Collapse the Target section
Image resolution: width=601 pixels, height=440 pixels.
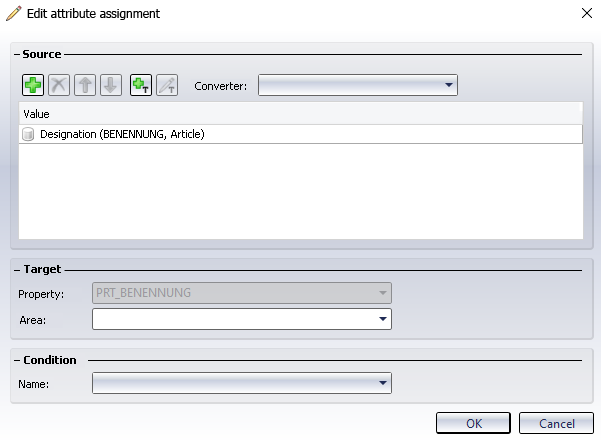[17, 270]
